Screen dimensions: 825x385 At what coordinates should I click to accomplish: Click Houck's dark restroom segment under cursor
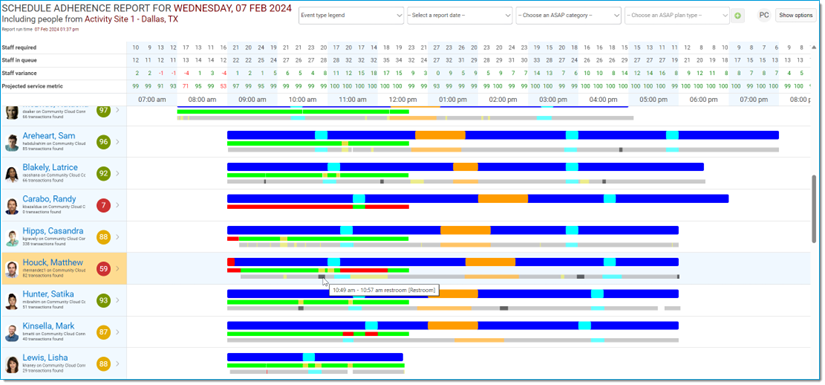point(321,276)
